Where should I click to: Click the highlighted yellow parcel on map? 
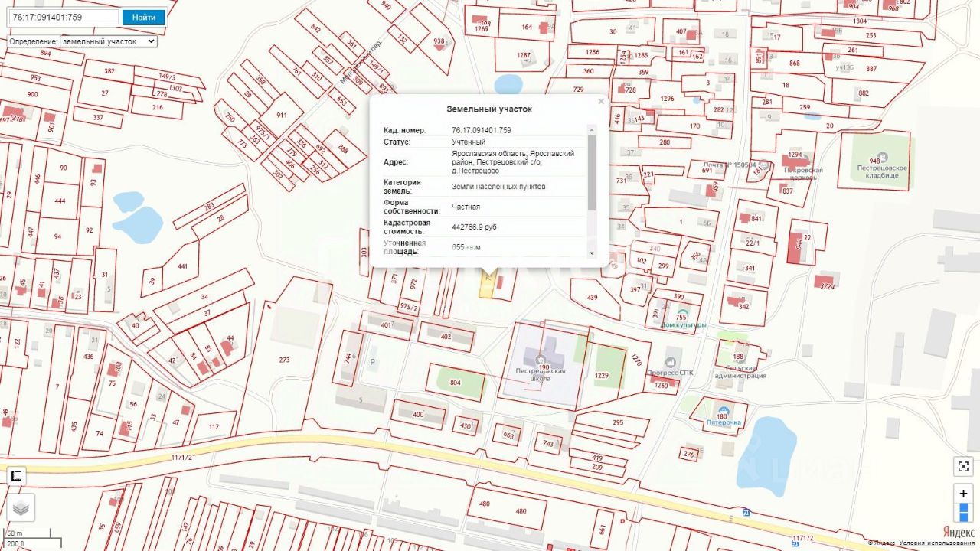[x=486, y=285]
